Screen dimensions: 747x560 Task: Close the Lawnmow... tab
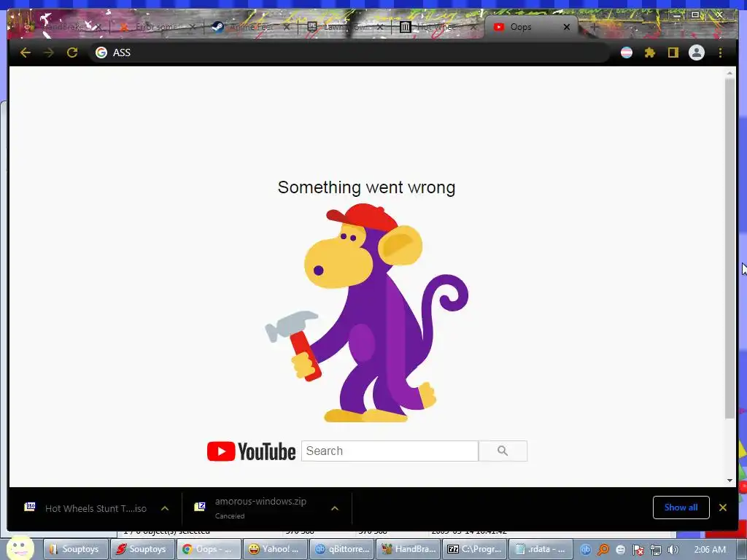(x=379, y=27)
